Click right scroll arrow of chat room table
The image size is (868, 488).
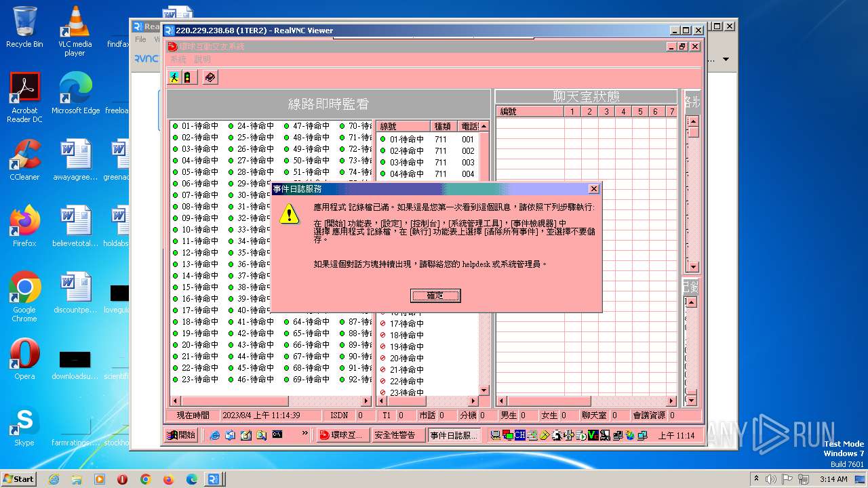671,401
